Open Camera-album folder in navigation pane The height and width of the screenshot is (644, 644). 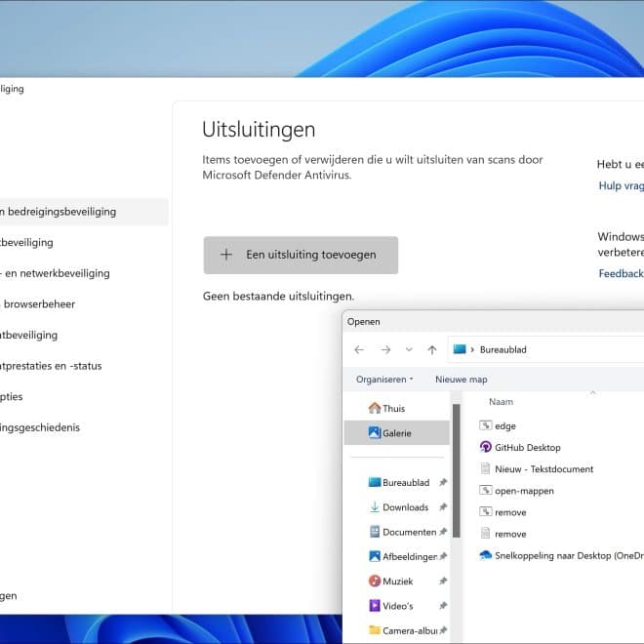coord(410,630)
